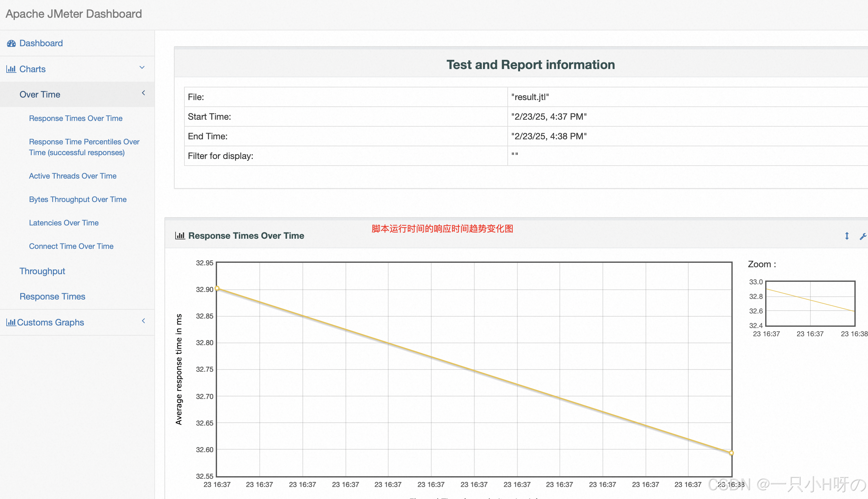Click the "Start Time:" label cell
Screen dimensions: 868x499
346,117
